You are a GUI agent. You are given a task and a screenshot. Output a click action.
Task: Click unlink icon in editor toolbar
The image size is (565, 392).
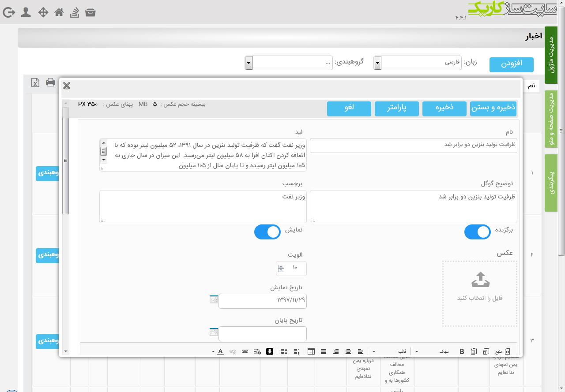click(233, 351)
